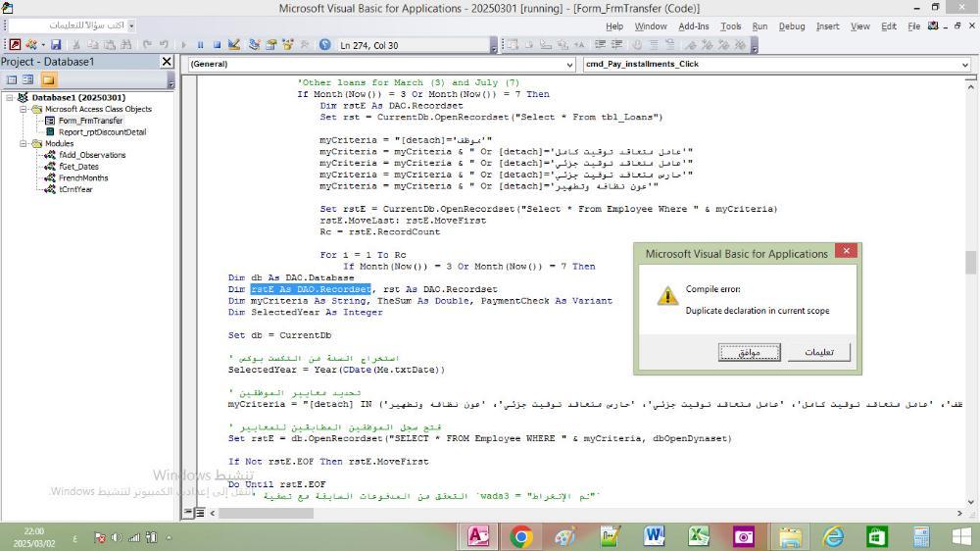The width and height of the screenshot is (980, 551).
Task: Click the Reset stop icon
Action: coord(217,45)
